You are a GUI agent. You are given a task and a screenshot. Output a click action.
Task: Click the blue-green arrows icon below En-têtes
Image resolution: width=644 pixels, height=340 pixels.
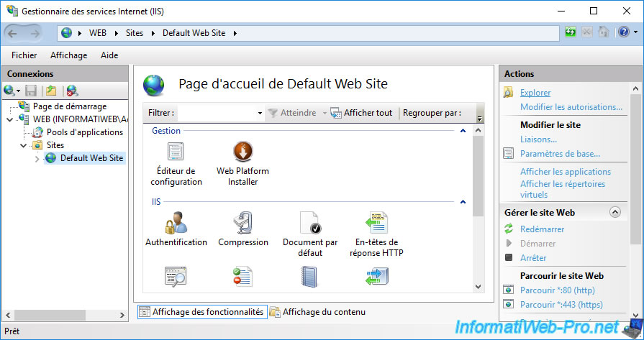click(376, 277)
